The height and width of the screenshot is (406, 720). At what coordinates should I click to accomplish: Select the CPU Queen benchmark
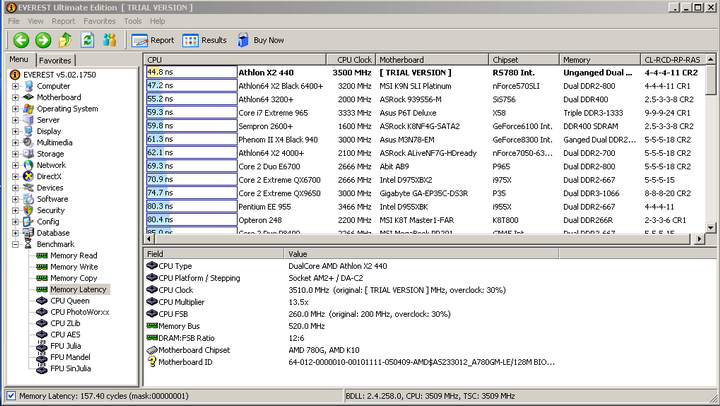pyautogui.click(x=69, y=300)
